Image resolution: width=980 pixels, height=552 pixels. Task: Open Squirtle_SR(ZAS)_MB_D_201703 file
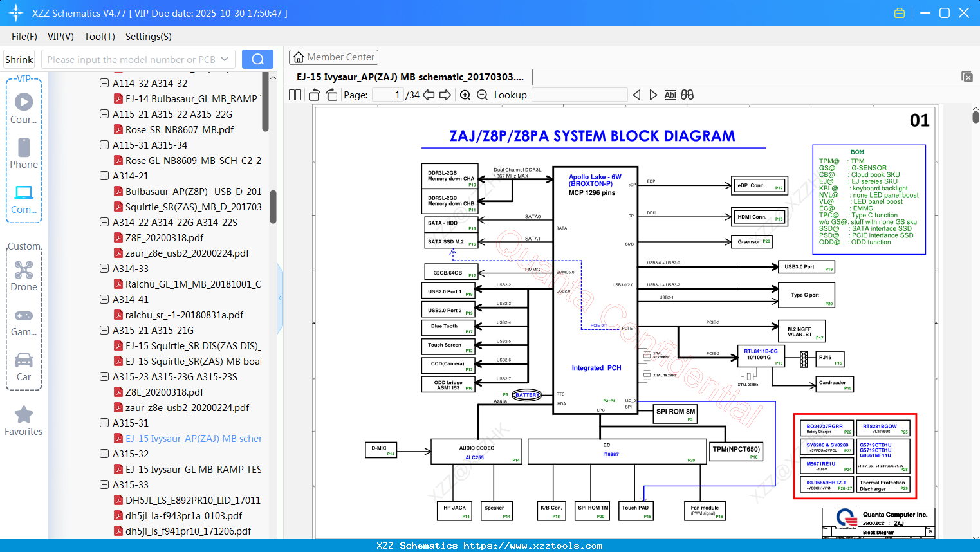click(x=188, y=207)
